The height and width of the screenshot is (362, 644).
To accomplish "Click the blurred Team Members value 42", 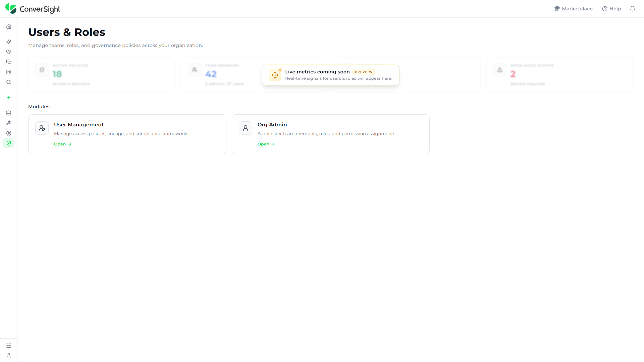I will tap(211, 74).
